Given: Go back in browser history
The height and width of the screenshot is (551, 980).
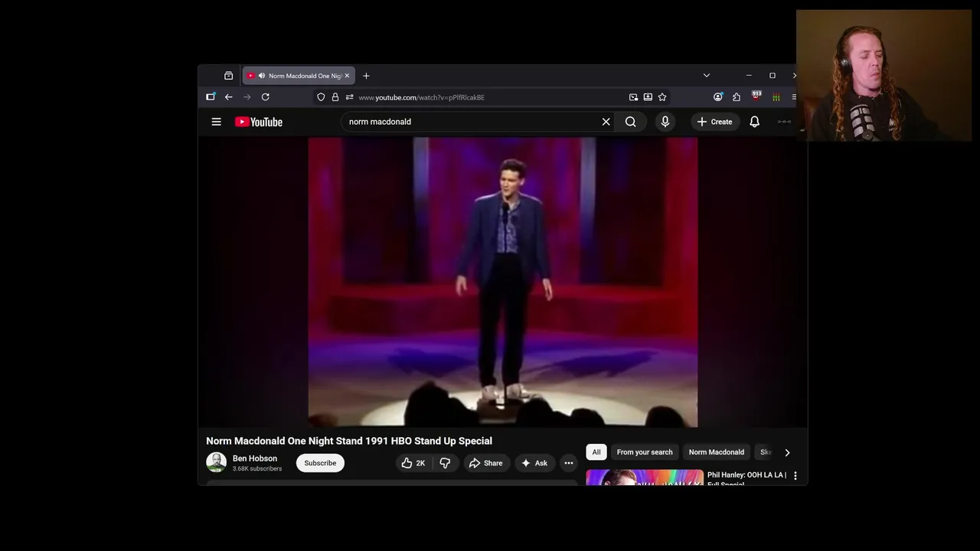Looking at the screenshot, I should click(228, 97).
